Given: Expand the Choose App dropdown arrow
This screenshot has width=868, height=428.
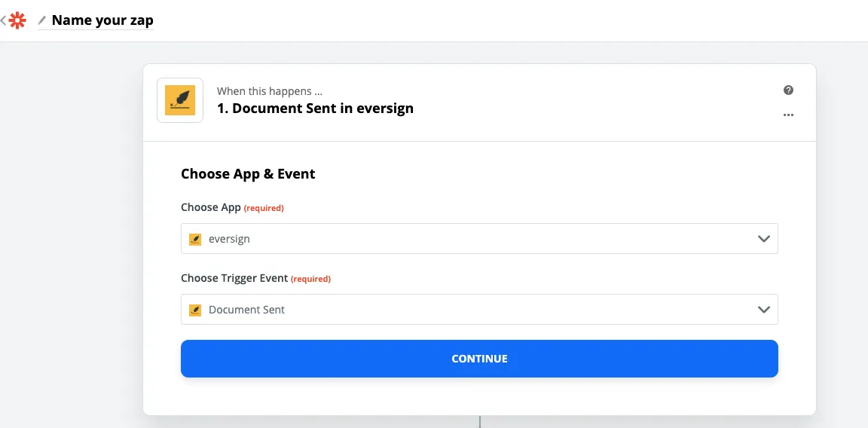Looking at the screenshot, I should click(763, 239).
